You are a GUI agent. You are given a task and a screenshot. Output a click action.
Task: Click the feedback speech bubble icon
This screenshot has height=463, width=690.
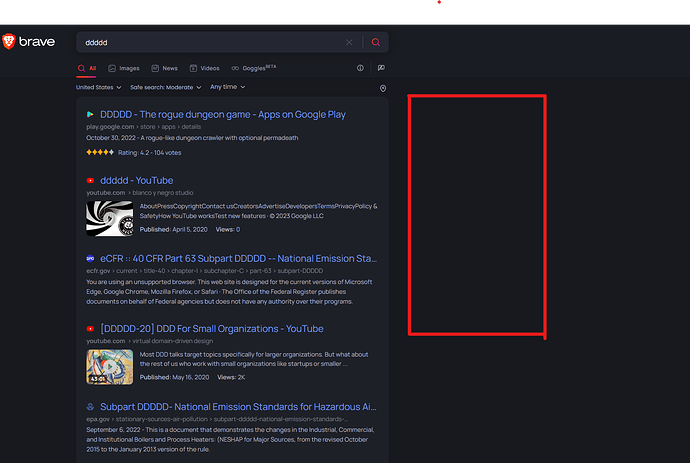point(381,68)
